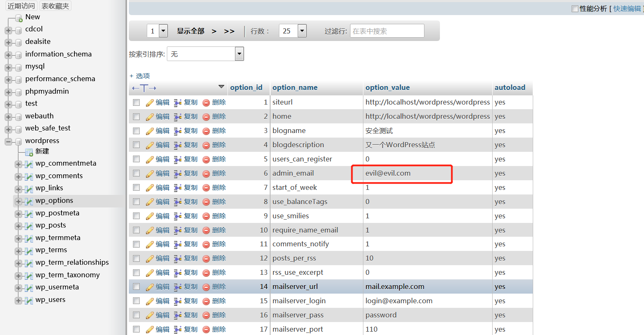Switch to the 近期访问 tab
This screenshot has height=335, width=644.
(x=21, y=6)
